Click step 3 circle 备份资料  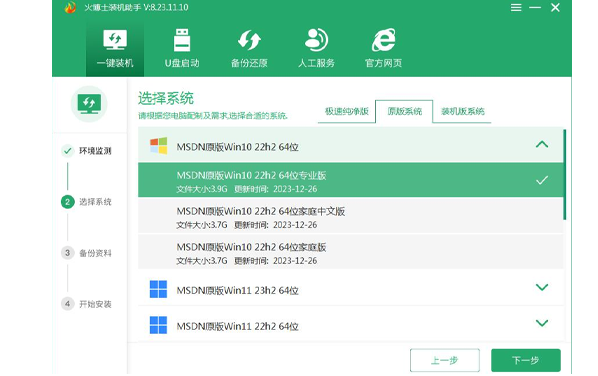click(68, 253)
